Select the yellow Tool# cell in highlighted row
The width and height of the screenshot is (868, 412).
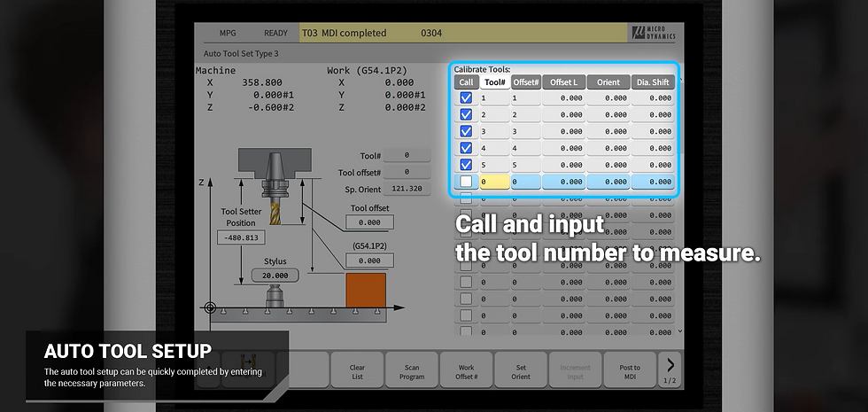click(494, 182)
